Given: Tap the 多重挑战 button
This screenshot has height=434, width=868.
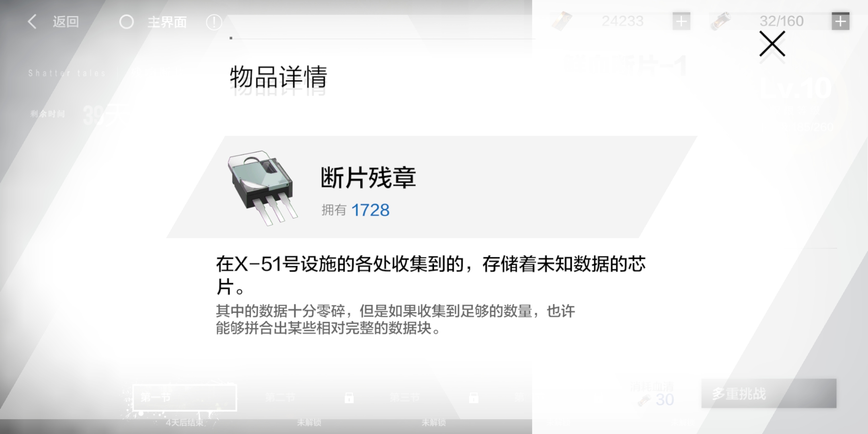Looking at the screenshot, I should (x=768, y=393).
